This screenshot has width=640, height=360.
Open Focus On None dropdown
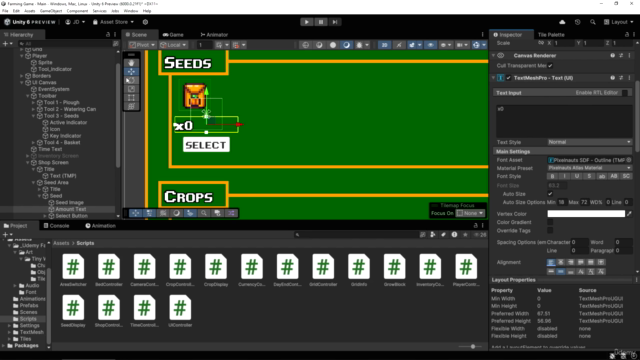(x=470, y=213)
